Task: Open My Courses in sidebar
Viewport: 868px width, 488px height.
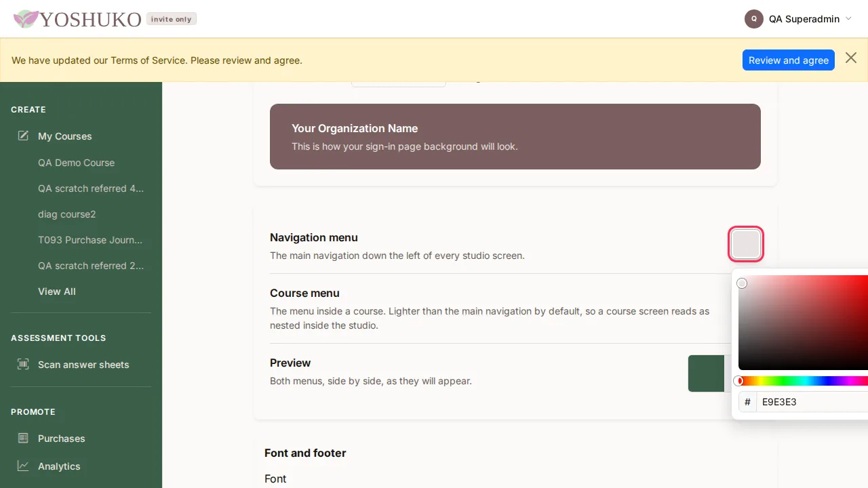Action: (65, 136)
